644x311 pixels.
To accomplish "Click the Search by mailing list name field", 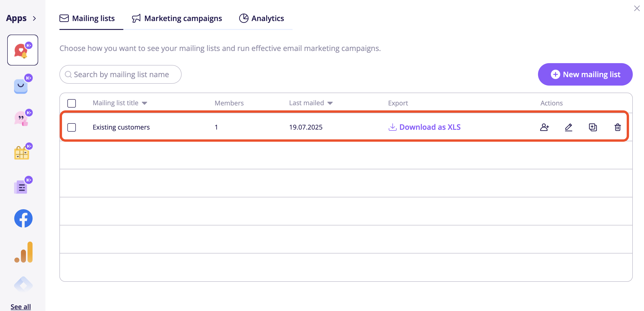I will (121, 74).
